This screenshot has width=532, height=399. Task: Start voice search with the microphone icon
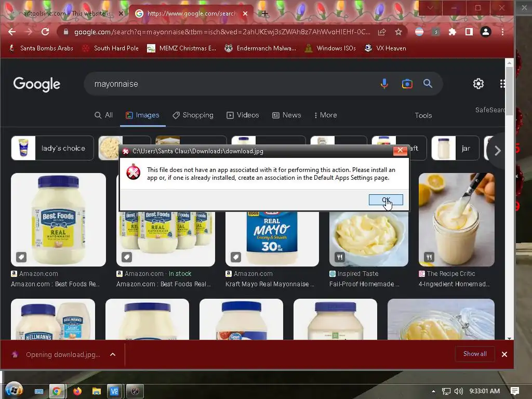point(384,84)
